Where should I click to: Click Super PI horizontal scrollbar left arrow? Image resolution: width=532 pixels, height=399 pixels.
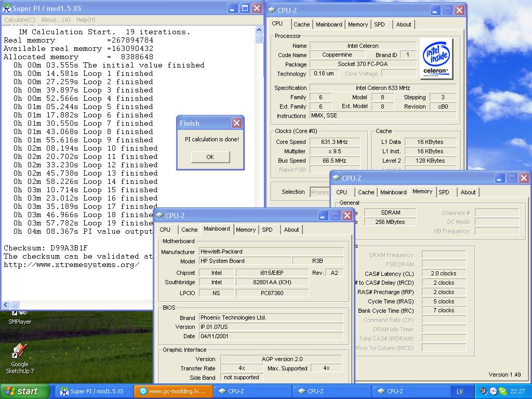point(6,304)
